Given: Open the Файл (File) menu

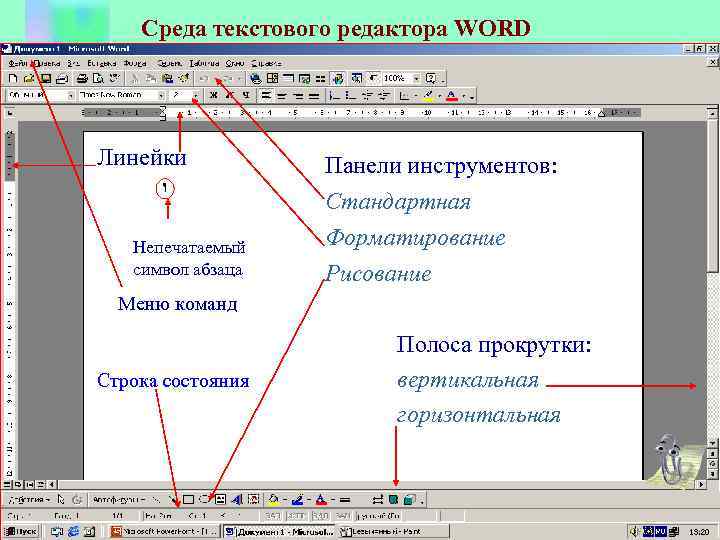Looking at the screenshot, I should coord(17,63).
